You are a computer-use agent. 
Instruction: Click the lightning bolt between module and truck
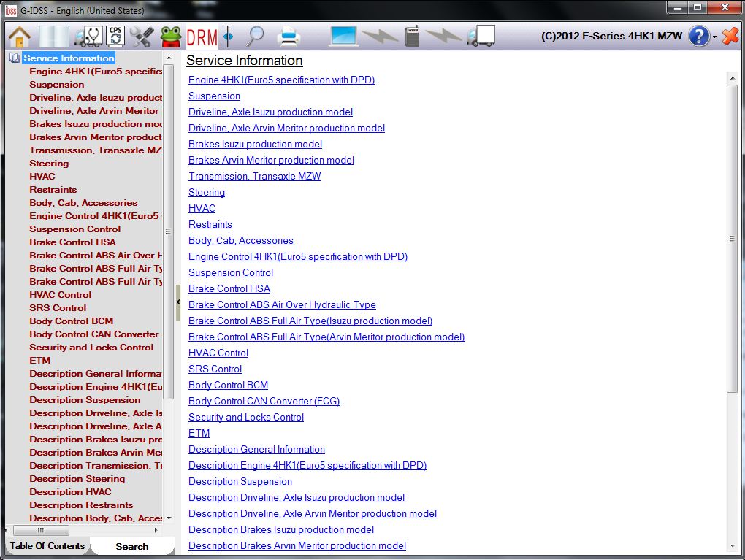click(x=443, y=36)
